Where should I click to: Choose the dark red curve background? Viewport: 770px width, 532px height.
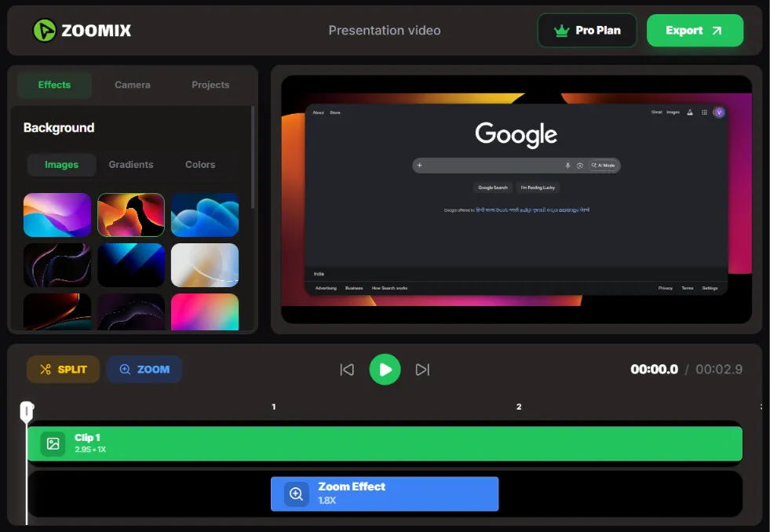tap(57, 312)
